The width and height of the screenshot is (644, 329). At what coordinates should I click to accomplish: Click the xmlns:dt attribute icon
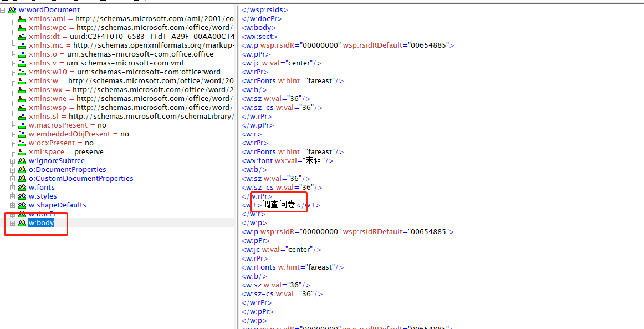22,37
